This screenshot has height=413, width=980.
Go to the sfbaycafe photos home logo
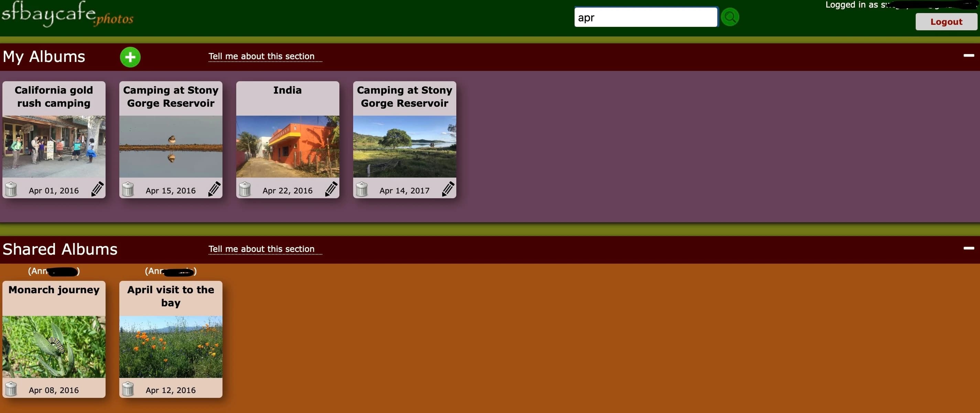tap(67, 15)
